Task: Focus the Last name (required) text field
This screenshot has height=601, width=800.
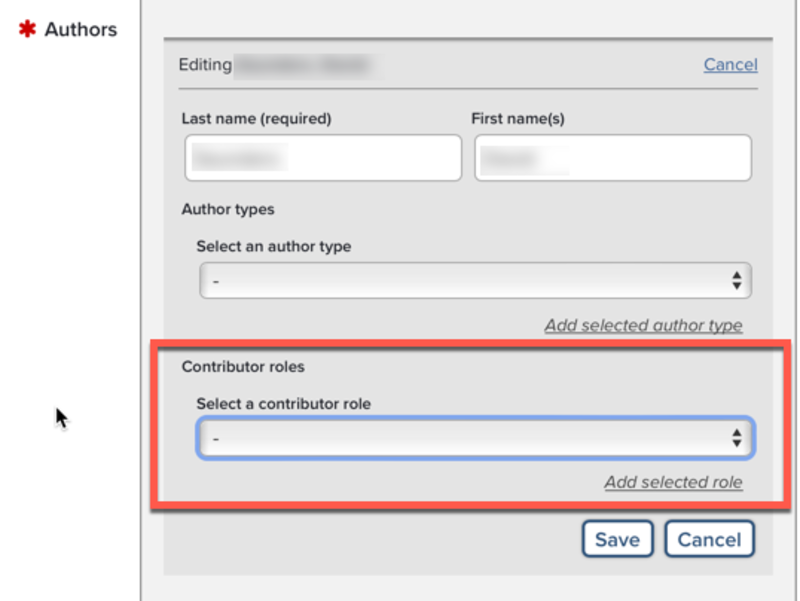Action: pyautogui.click(x=322, y=158)
